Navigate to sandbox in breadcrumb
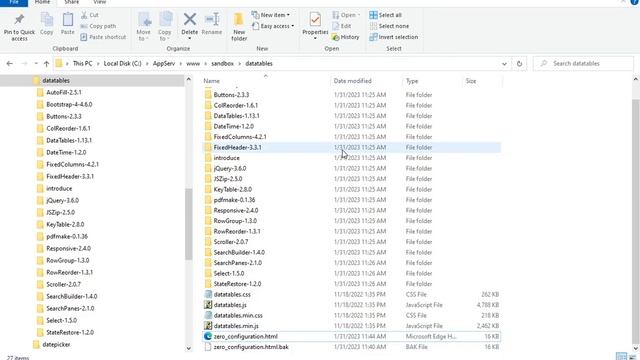This screenshot has height=360, width=640. coord(222,64)
